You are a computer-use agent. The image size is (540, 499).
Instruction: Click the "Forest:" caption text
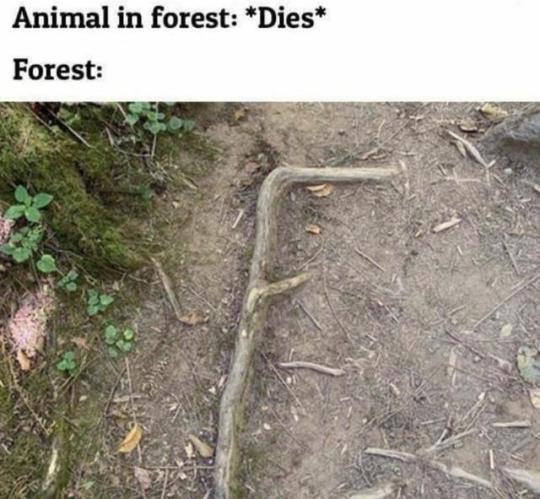pos(58,70)
